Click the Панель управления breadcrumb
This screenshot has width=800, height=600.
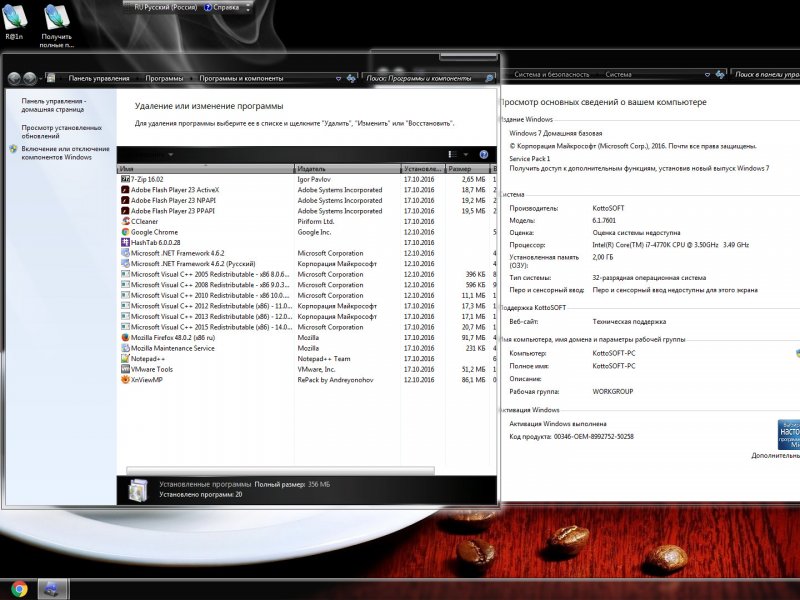99,79
